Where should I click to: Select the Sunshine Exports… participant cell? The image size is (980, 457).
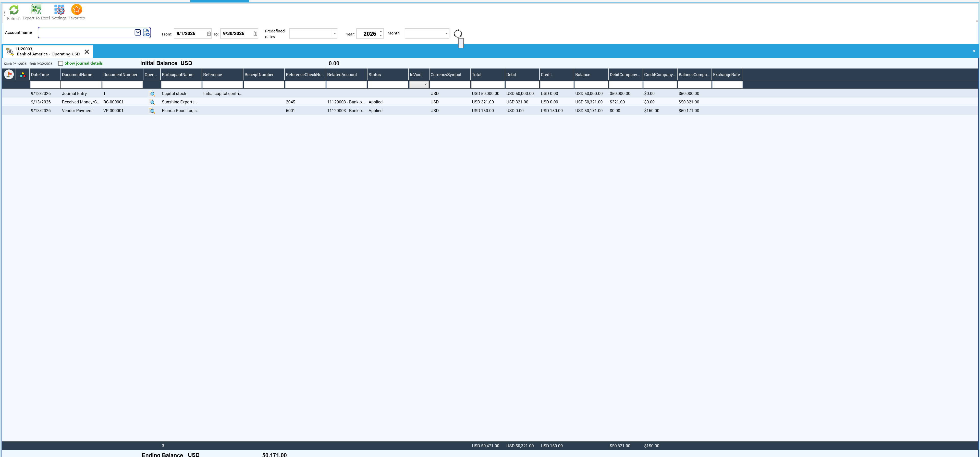click(x=181, y=102)
